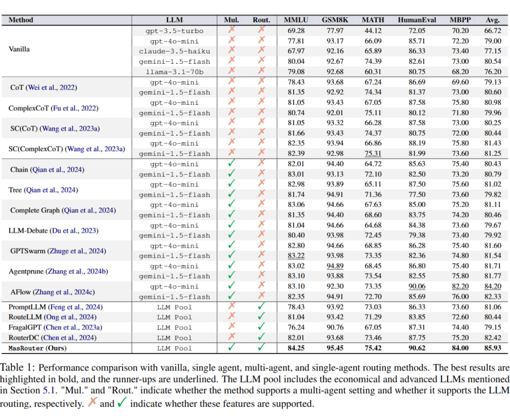Open the Zhang et al., 2024c citation
The width and height of the screenshot is (510, 420).
(64, 292)
